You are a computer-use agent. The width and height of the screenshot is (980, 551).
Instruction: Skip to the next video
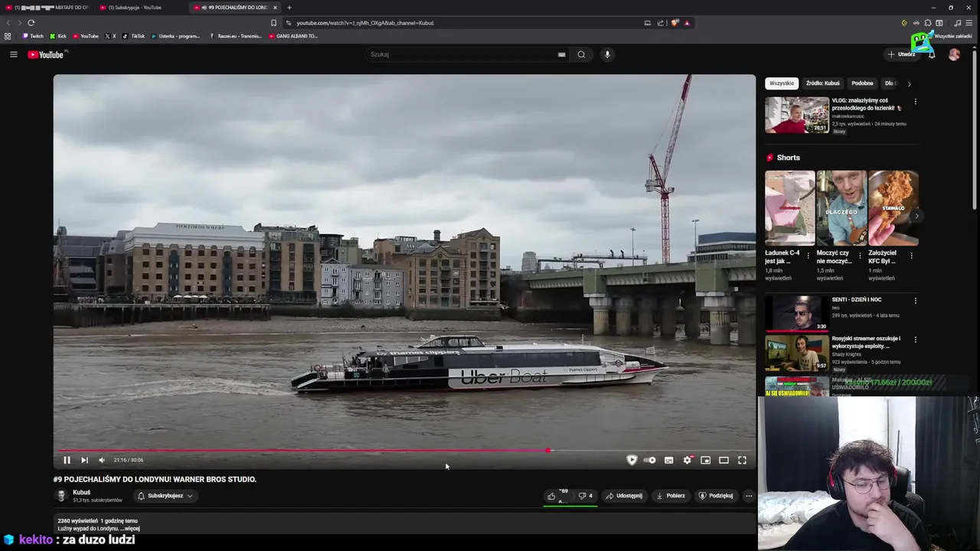(x=84, y=460)
